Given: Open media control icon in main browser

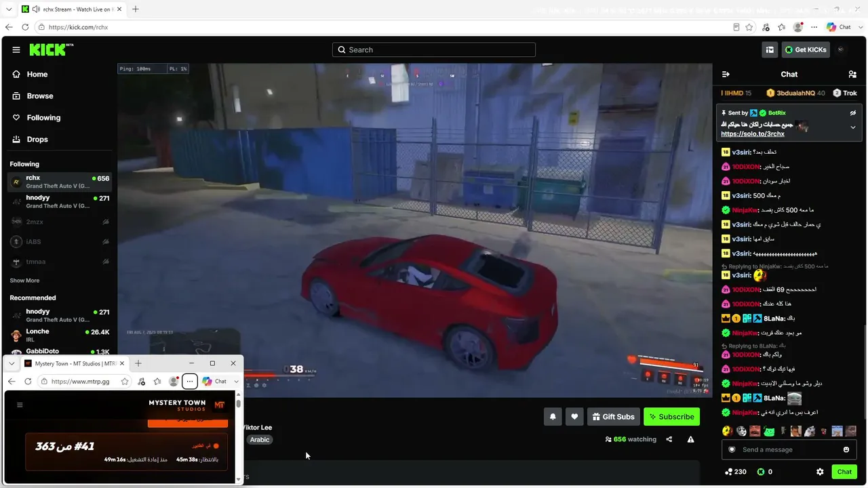Looking at the screenshot, I should coord(766,27).
